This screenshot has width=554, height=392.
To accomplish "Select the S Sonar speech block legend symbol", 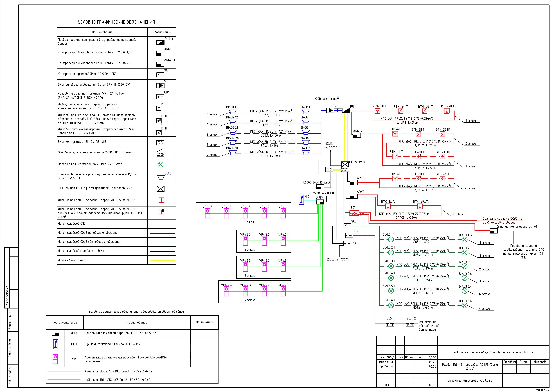I will (160, 85).
